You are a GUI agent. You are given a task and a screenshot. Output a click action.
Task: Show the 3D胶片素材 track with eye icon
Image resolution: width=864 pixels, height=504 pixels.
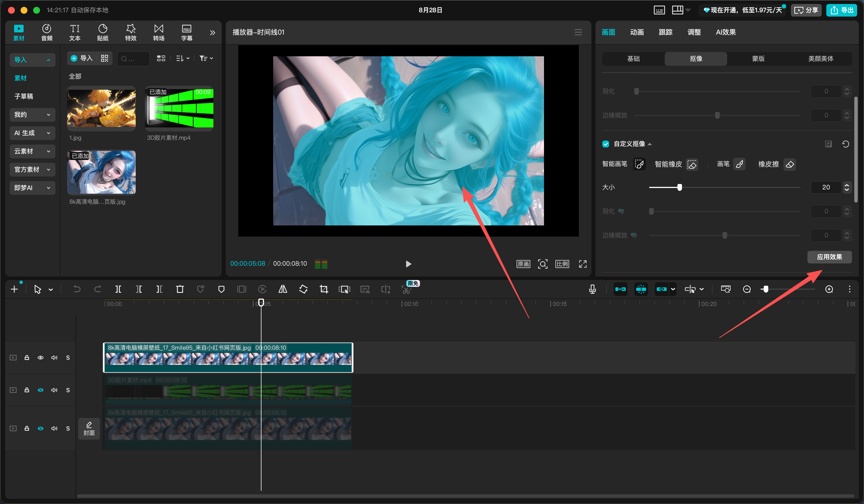41,390
